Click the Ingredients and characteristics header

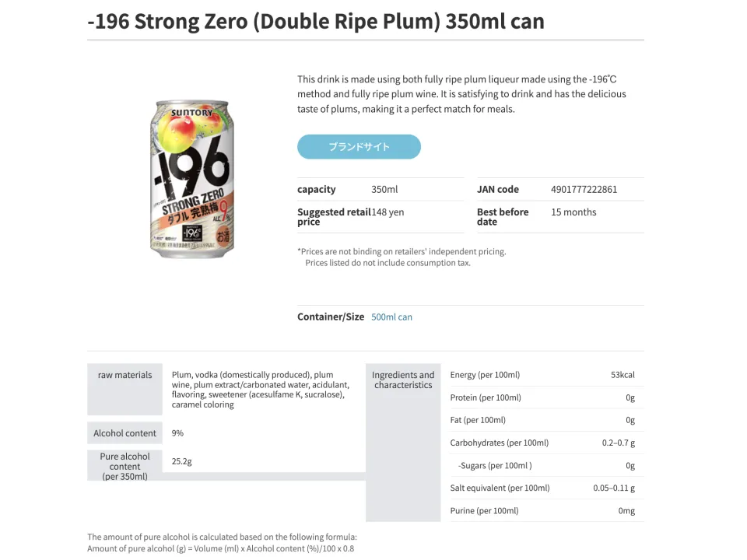[403, 380]
